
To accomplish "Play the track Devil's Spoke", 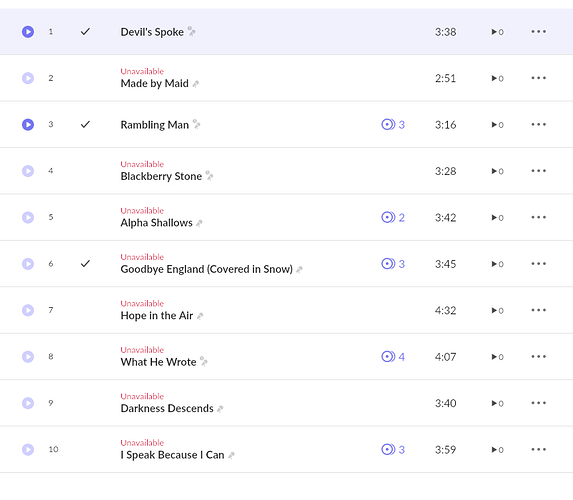I will 28,32.
